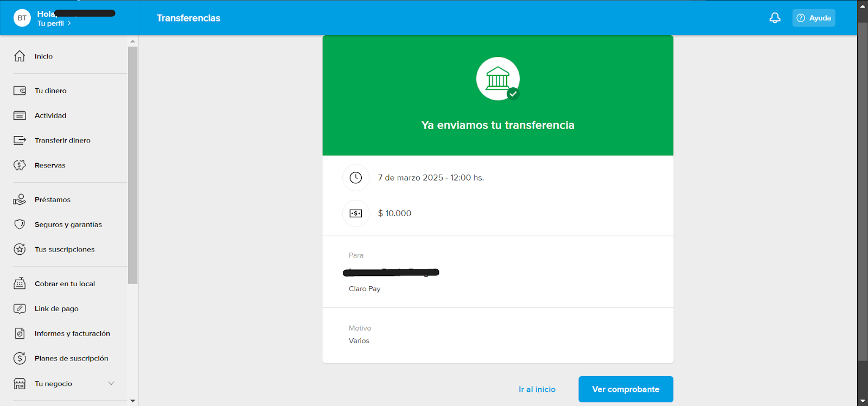Click the Transferir dinero icon
Image resolution: width=868 pixels, height=406 pixels.
tap(20, 140)
